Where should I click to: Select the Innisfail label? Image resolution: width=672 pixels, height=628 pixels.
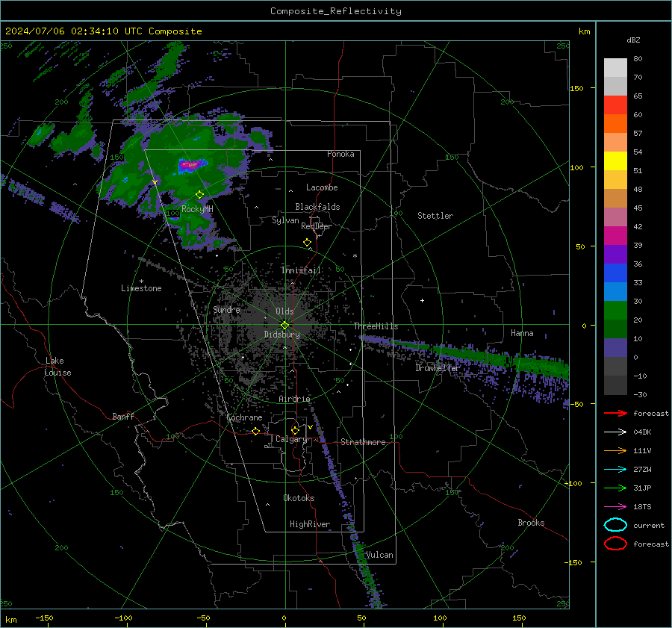(x=301, y=270)
